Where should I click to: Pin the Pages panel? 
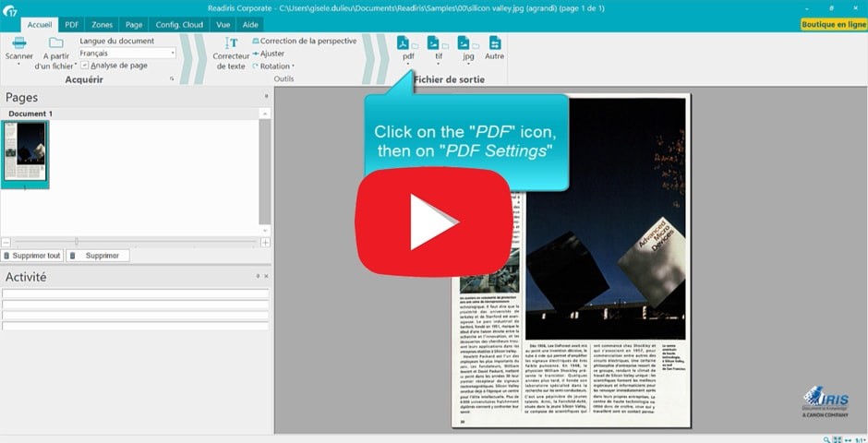pos(266,96)
